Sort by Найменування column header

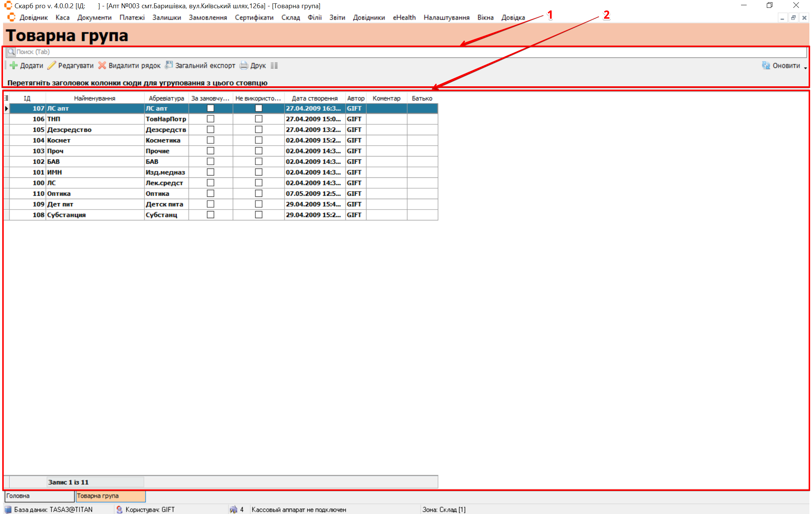coord(94,98)
